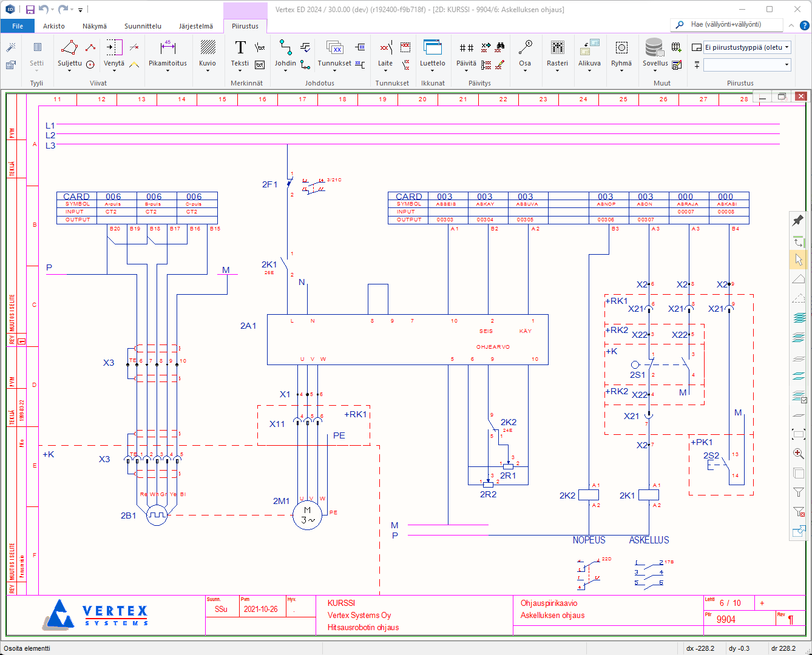This screenshot has height=655, width=812.
Task: Select the Teksti text tool
Action: click(x=240, y=48)
